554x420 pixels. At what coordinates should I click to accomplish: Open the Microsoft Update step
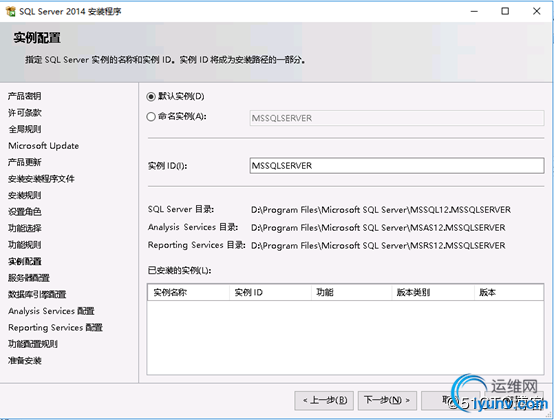(43, 146)
